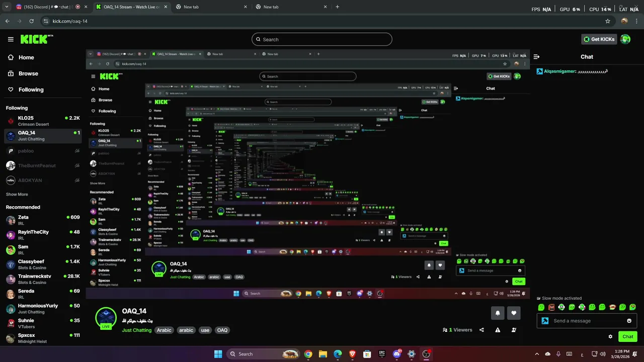Switch to the first New tab
Viewport: 644px width, 362px height.
[x=210, y=7]
